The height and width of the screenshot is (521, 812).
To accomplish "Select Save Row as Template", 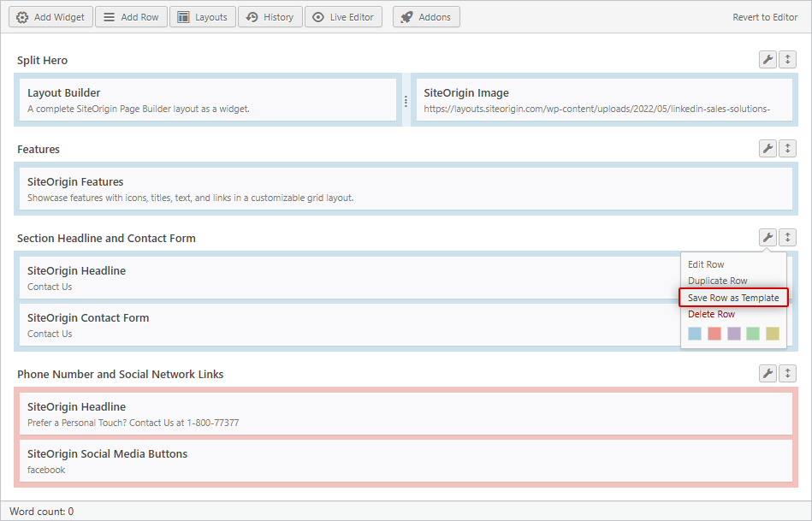I will pos(733,298).
